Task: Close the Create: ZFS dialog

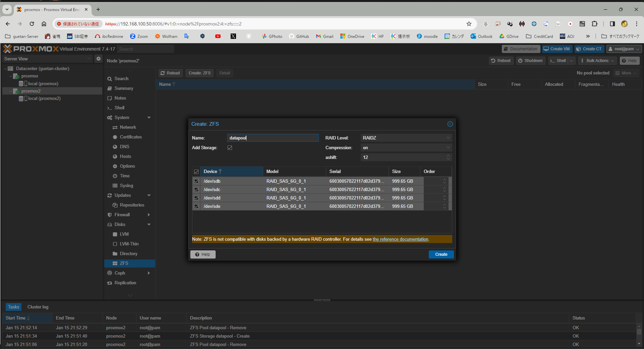Action: pyautogui.click(x=450, y=124)
